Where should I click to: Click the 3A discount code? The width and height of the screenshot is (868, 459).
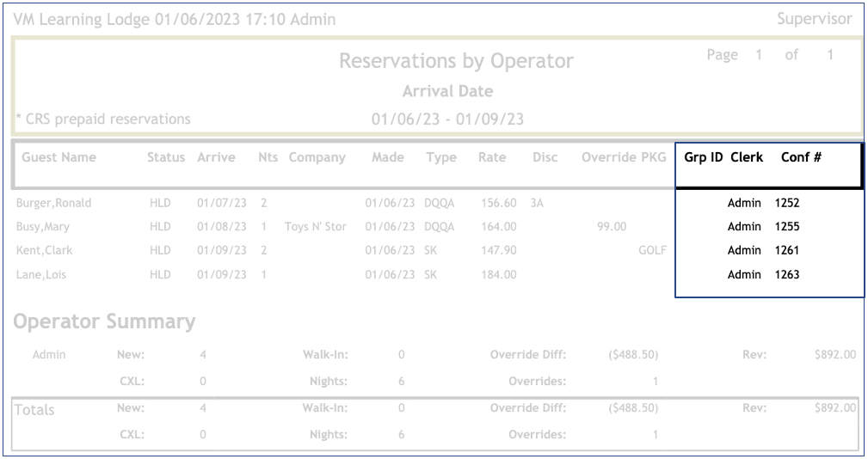pyautogui.click(x=538, y=204)
